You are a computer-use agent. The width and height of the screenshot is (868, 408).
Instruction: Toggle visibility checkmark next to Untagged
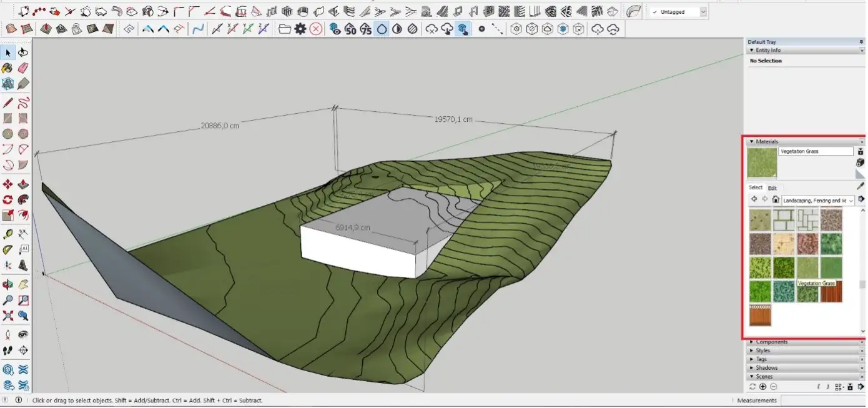[x=653, y=11]
